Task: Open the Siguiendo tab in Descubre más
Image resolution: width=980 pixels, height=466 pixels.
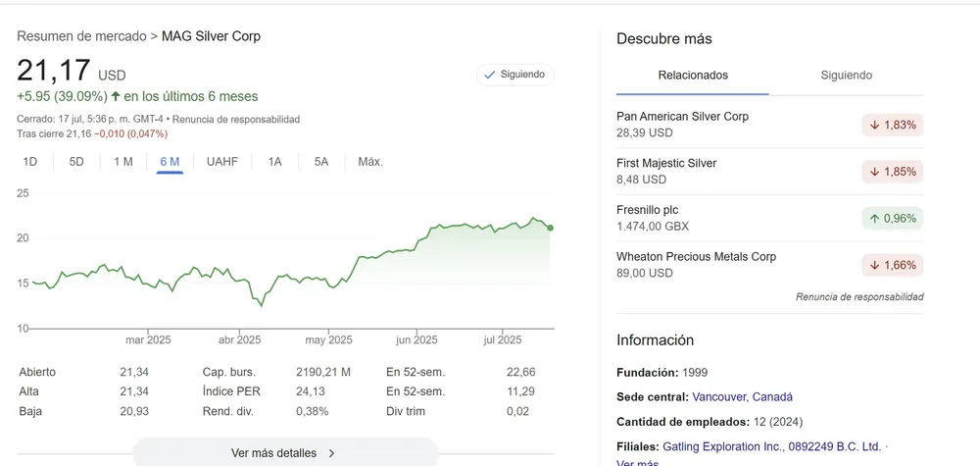Action: [x=847, y=76]
